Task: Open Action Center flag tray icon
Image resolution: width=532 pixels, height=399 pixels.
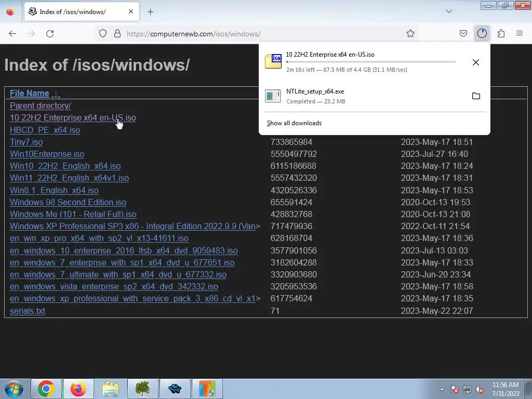Action: [455, 390]
